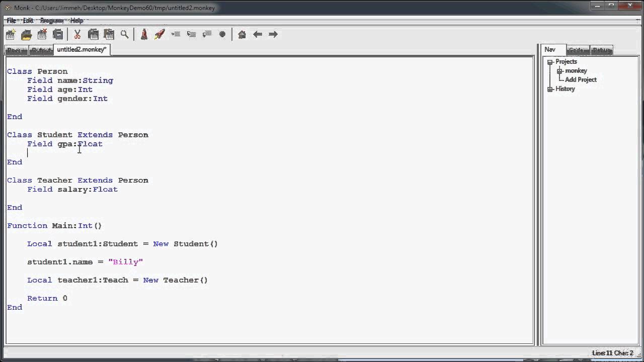Expand the monkey project node
Image resolution: width=644 pixels, height=362 pixels.
tap(559, 71)
